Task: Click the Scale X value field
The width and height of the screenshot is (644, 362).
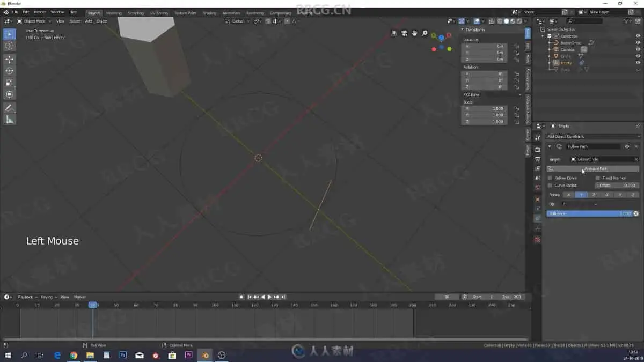Action: tap(485, 108)
